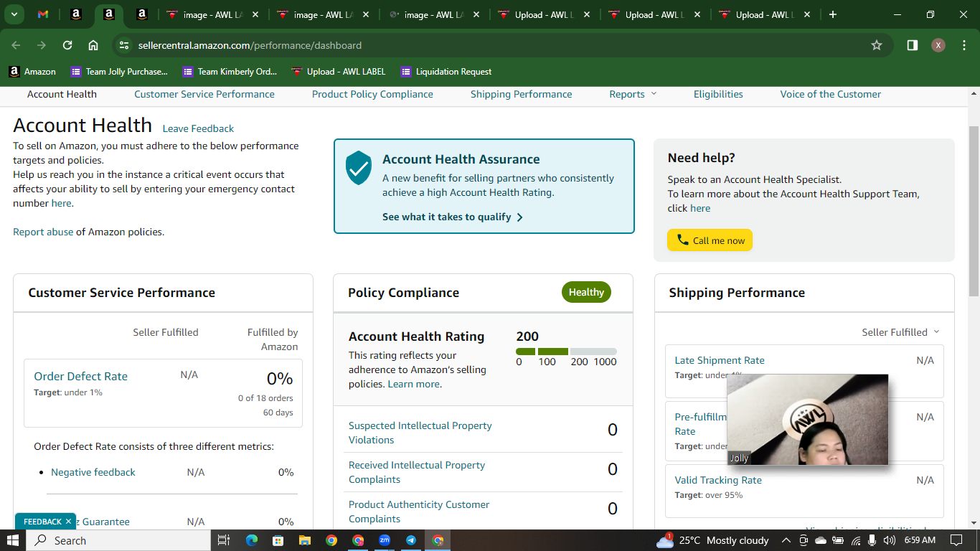This screenshot has width=980, height=551.
Task: Open Microsoft Store from the taskbar
Action: pyautogui.click(x=278, y=540)
